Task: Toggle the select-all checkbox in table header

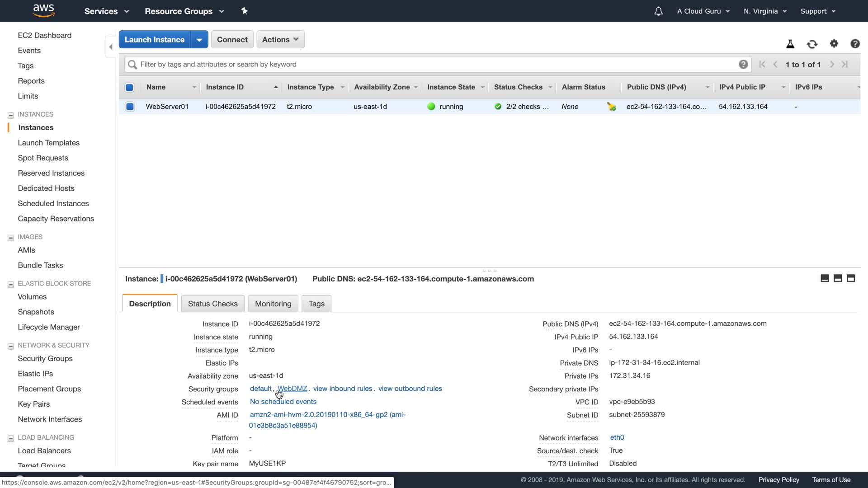Action: pyautogui.click(x=129, y=87)
